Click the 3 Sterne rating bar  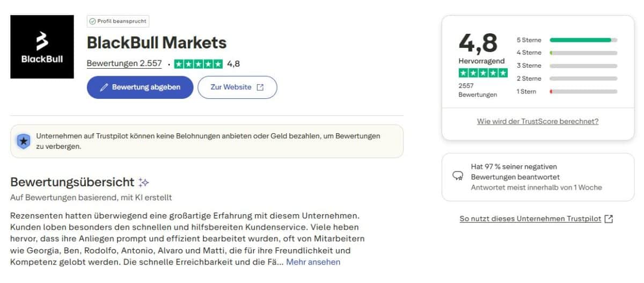(583, 66)
